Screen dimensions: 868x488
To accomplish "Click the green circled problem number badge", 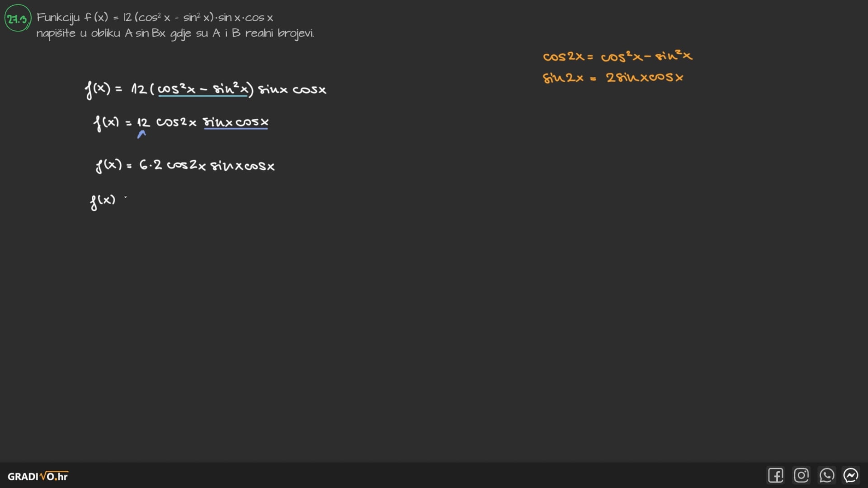I will [18, 19].
